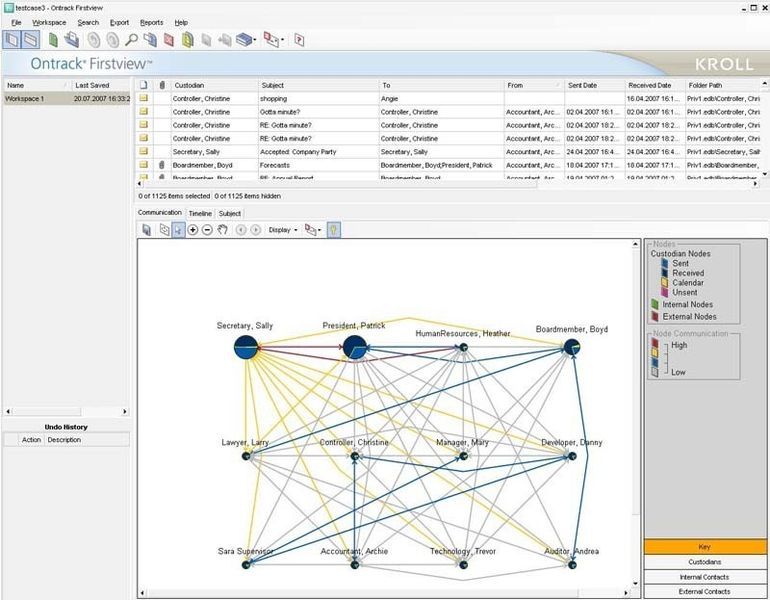Click the Sent blue legend swatch

pos(664,263)
